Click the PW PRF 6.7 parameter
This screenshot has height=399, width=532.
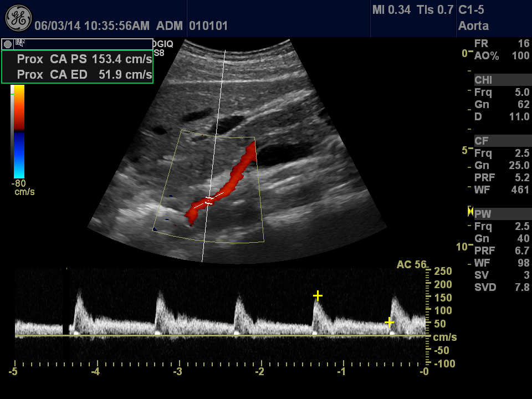[502, 250]
